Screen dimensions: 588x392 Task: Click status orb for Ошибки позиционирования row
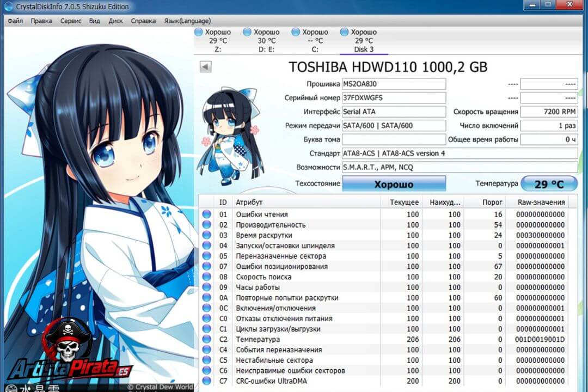[207, 266]
